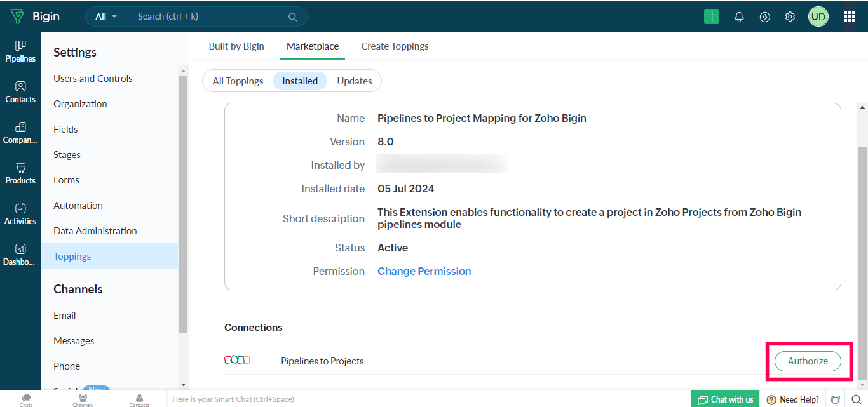The height and width of the screenshot is (407, 868).
Task: Click the sidebar scroll up arrow
Action: click(x=184, y=70)
